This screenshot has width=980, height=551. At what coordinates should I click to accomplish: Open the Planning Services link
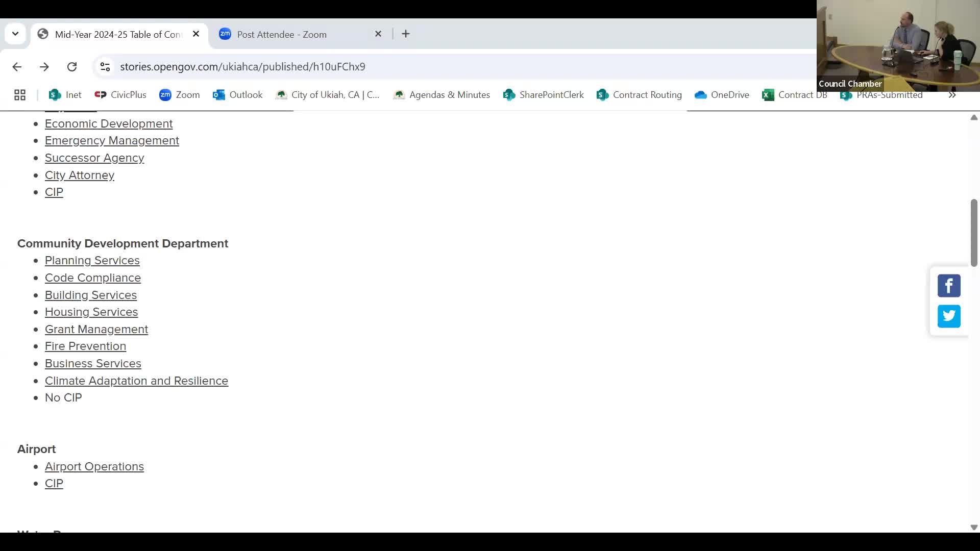coord(92,260)
